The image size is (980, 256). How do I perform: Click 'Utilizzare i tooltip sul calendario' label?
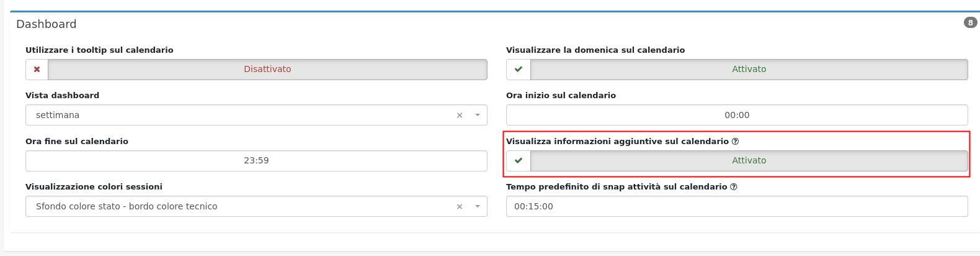(x=99, y=50)
